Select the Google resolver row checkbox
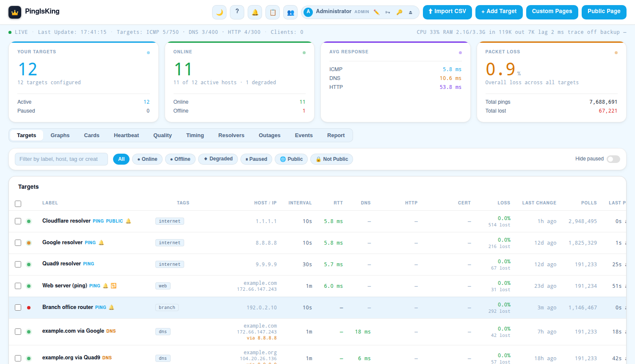635x364 pixels. coord(18,243)
